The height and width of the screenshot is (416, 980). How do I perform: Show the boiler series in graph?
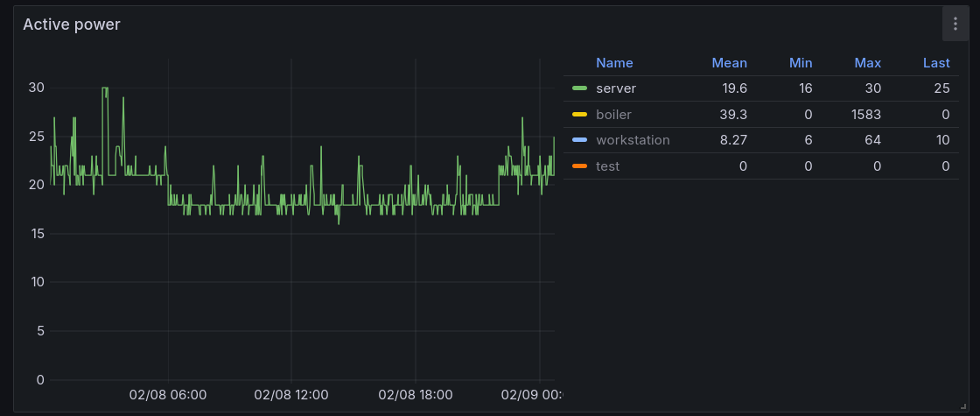[x=613, y=115]
